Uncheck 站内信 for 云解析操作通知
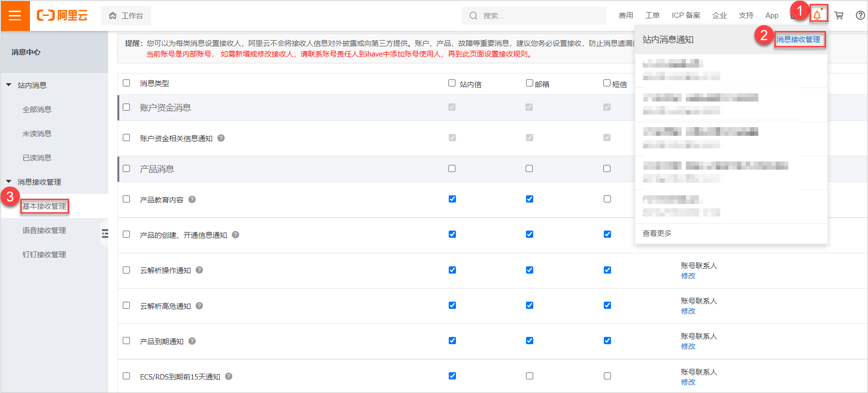868x393 pixels. tap(452, 270)
